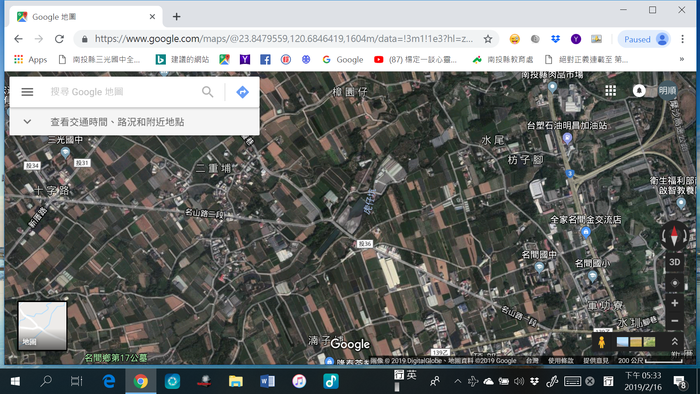700x394 pixels.
Task: Click the 南投縣肉品市場 location marker
Action: tap(552, 87)
